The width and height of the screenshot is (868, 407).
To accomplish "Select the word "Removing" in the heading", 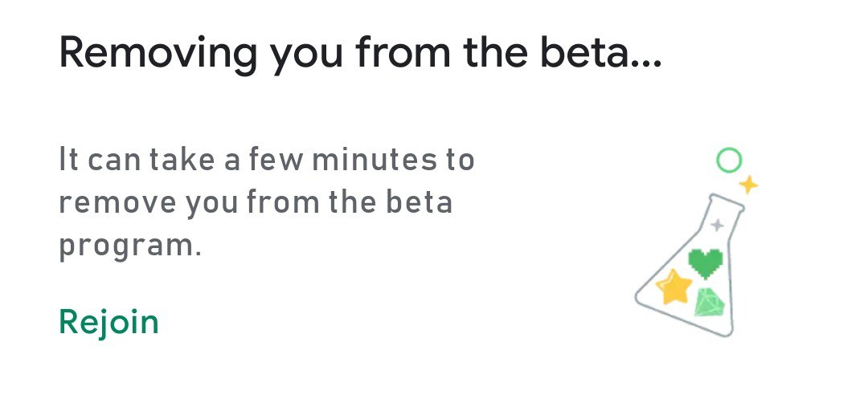I will (158, 52).
